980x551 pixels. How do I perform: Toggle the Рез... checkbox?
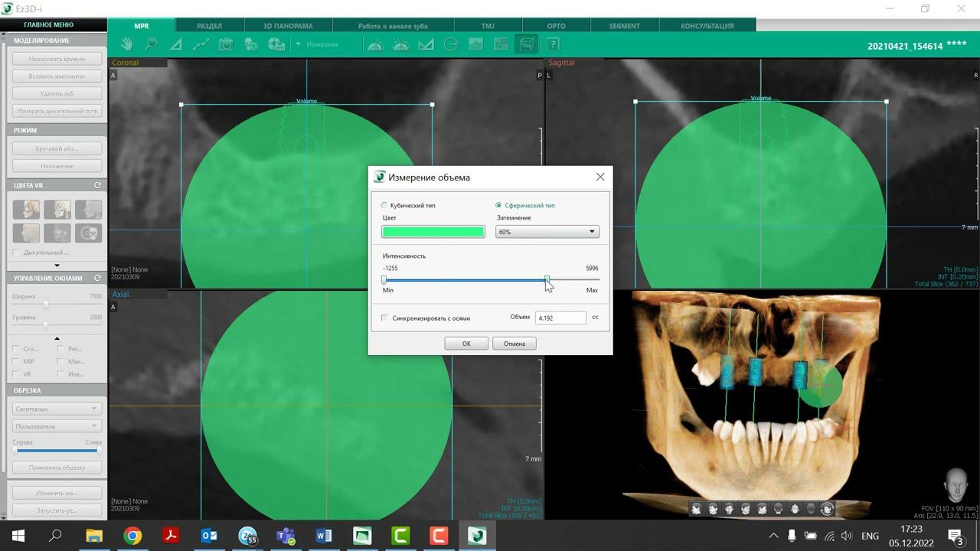coord(60,348)
